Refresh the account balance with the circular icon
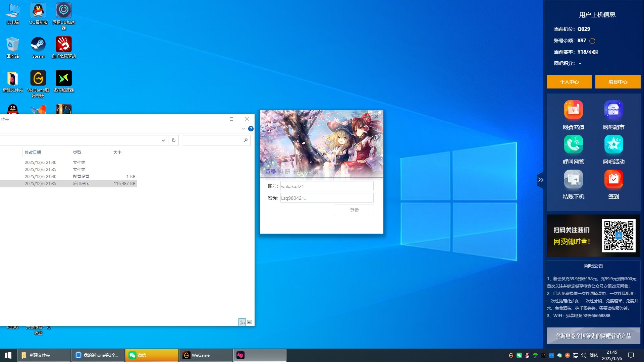This screenshot has height=362, width=644. pyautogui.click(x=592, y=41)
